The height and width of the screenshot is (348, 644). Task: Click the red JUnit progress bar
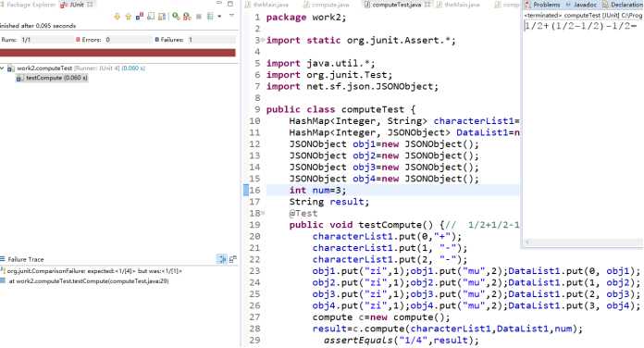(x=118, y=53)
